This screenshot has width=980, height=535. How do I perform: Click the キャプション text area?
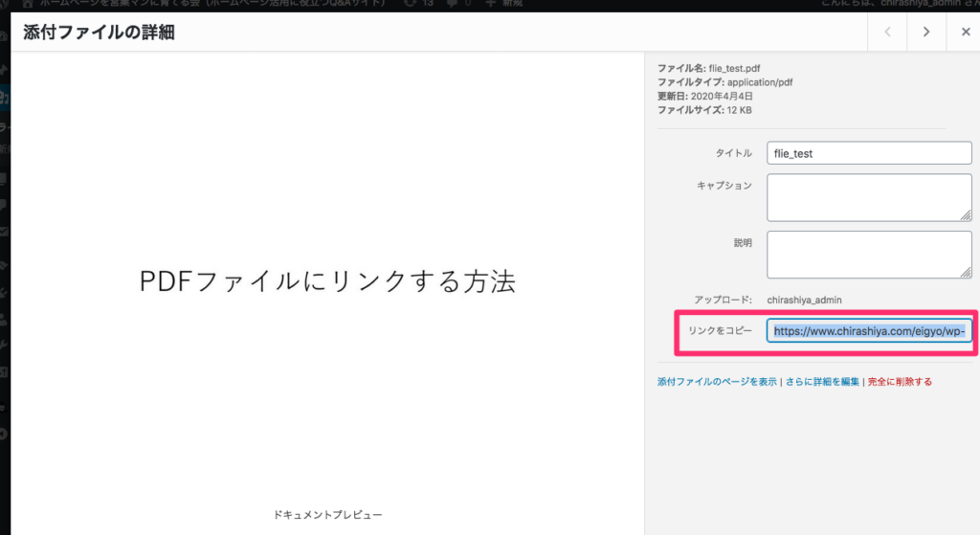(x=869, y=197)
